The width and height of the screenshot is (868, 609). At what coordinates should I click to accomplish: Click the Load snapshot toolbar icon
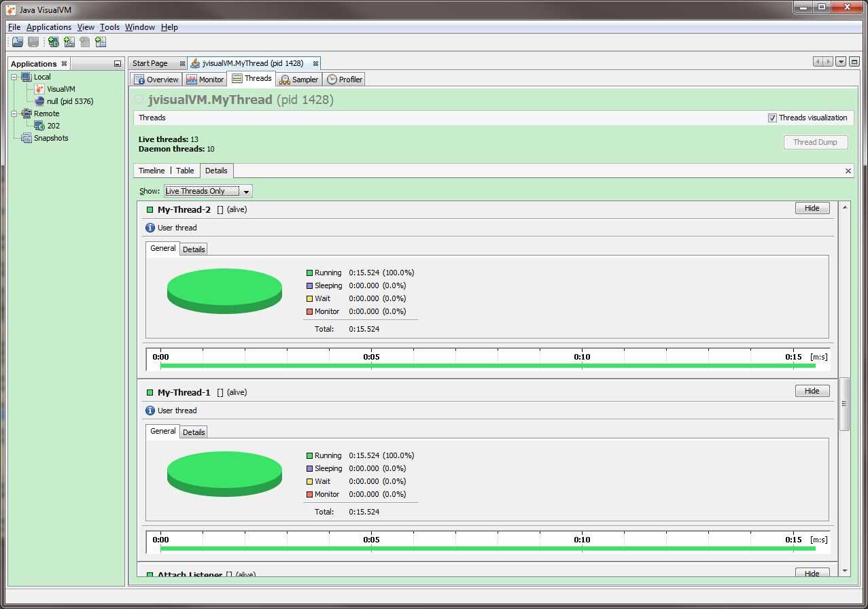(18, 42)
